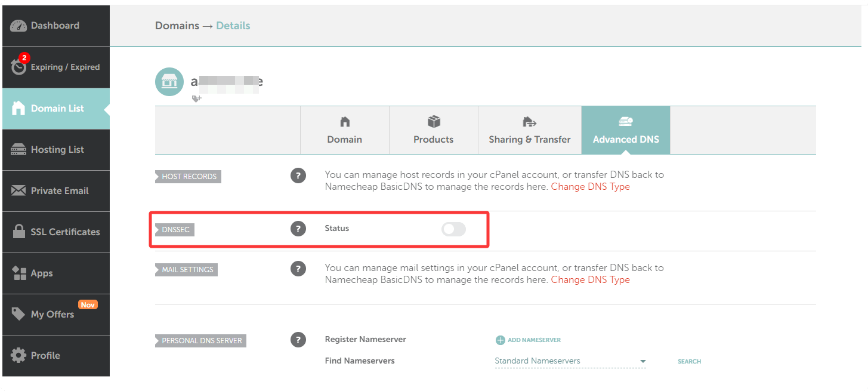Click the Personal DNS Server help icon
Screen dimensions: 868x391
tap(298, 340)
